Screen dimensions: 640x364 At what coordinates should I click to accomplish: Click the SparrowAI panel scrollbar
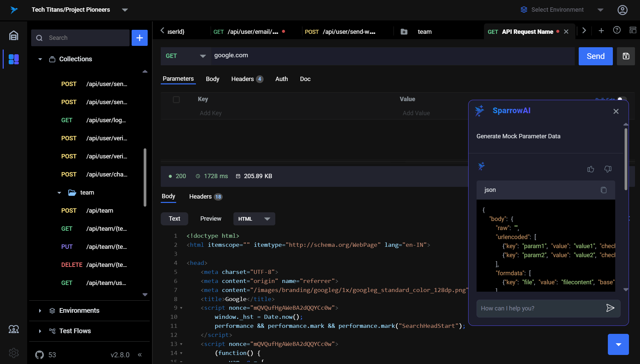tap(626, 159)
